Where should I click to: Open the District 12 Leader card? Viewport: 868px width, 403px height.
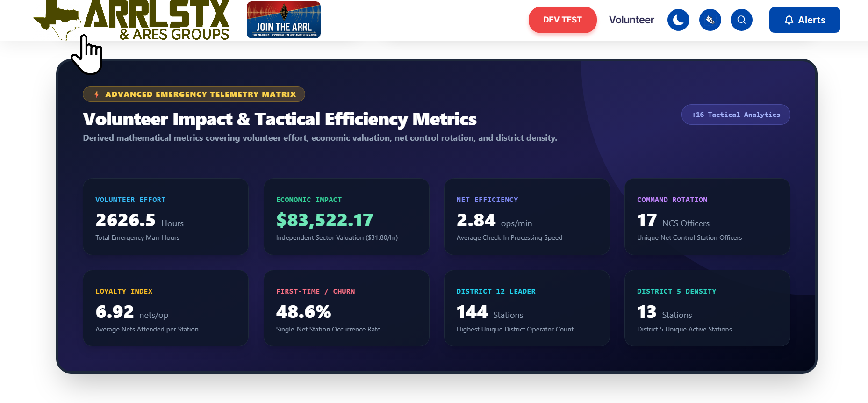(x=527, y=308)
